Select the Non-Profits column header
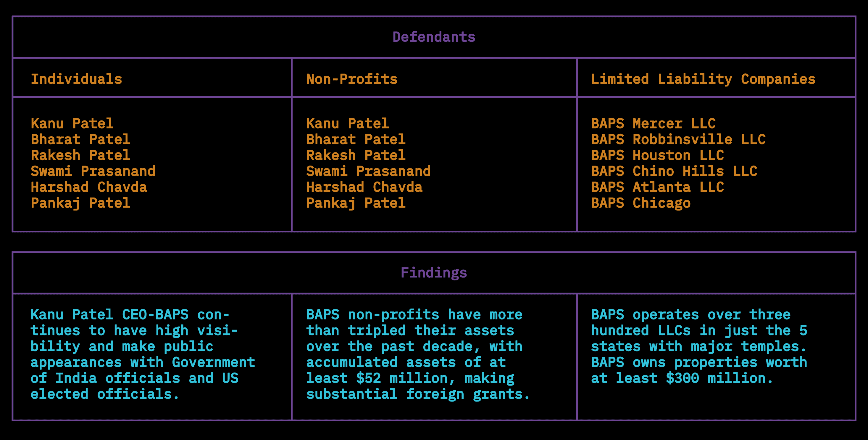 pyautogui.click(x=352, y=79)
